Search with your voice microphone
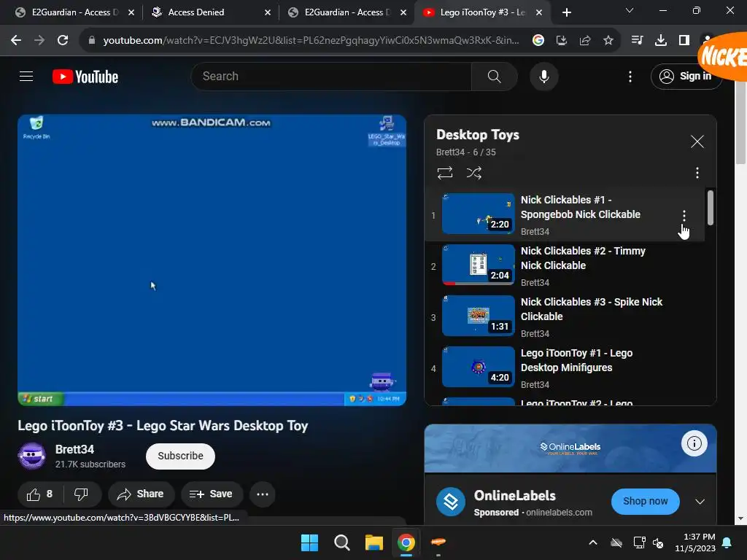This screenshot has width=747, height=560. tap(544, 76)
